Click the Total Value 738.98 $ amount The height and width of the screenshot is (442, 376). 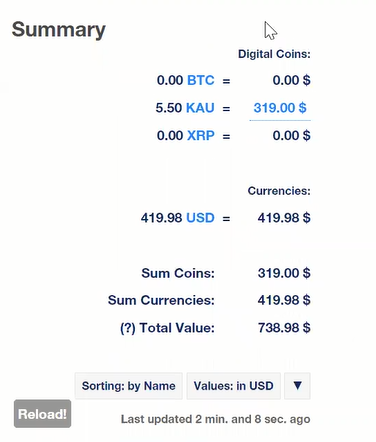pos(284,328)
